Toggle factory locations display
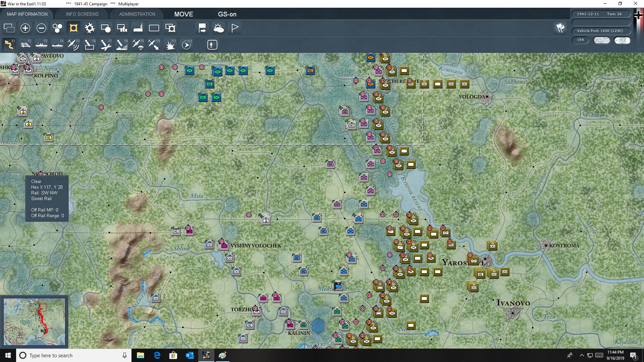Viewport: 644px width, 362px height. 138,28
